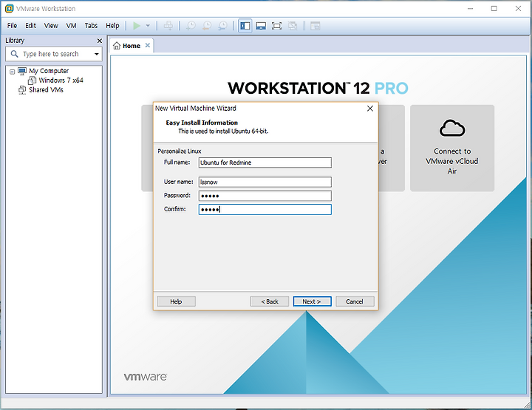Click the Cancel button in the wizard
The height and width of the screenshot is (410, 532).
point(355,301)
